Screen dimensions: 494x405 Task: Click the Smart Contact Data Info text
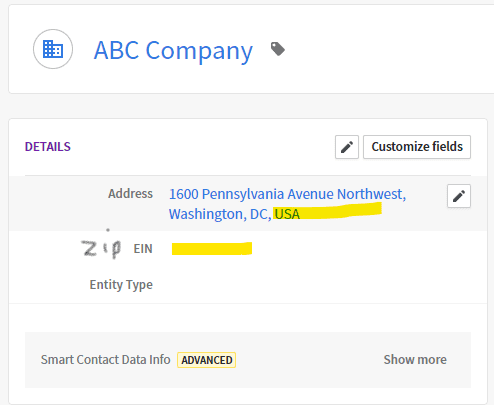[105, 360]
